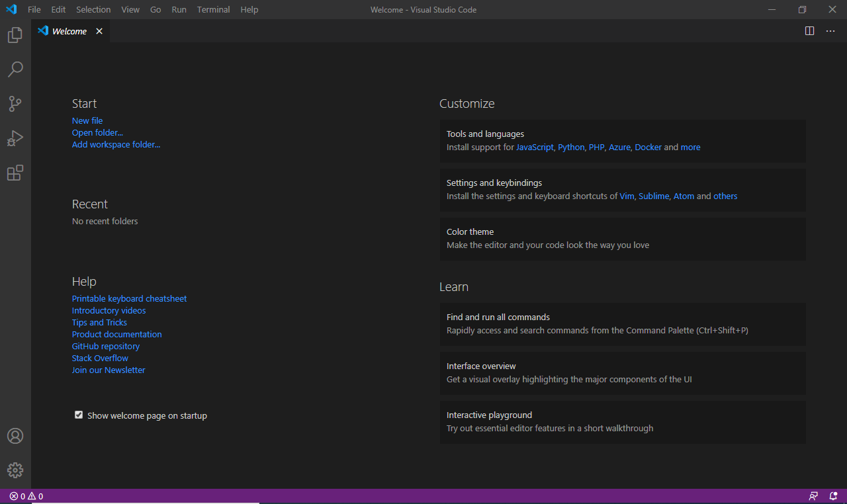Open the Terminal menu

pos(214,9)
